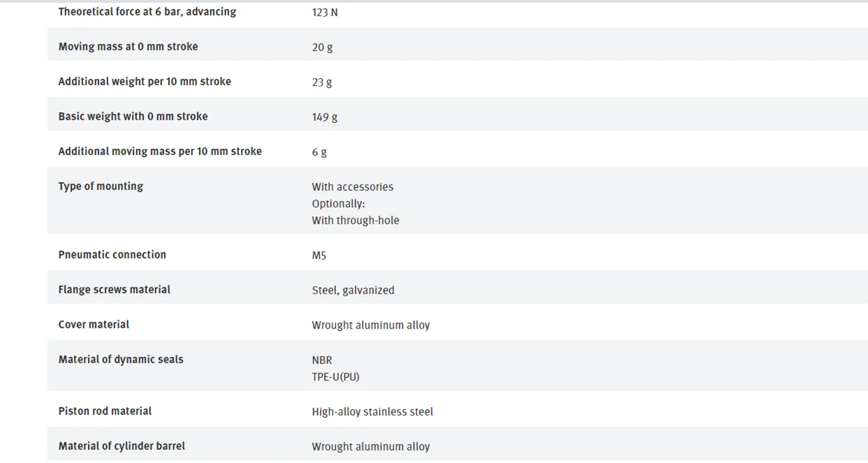Click the "Pneumatic connection" label

coord(112,255)
